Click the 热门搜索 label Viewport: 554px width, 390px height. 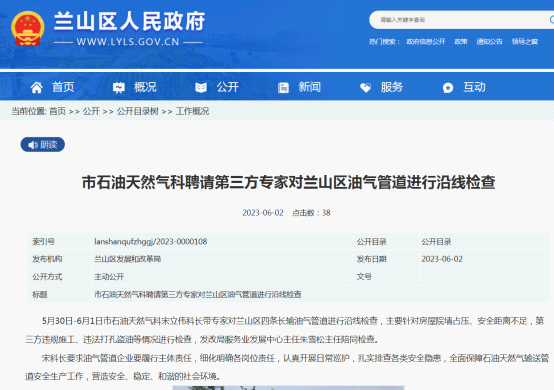pyautogui.click(x=384, y=42)
